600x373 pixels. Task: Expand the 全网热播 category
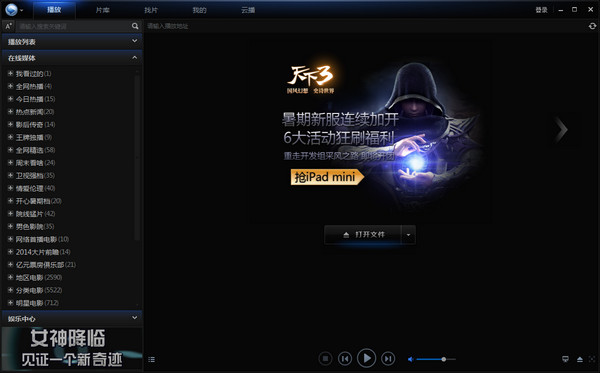click(10, 86)
